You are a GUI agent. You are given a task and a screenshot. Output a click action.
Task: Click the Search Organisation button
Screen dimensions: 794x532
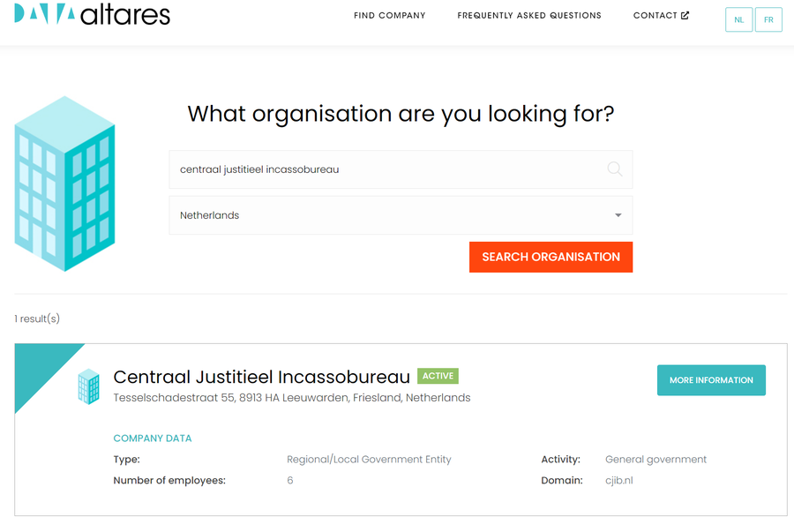click(551, 257)
